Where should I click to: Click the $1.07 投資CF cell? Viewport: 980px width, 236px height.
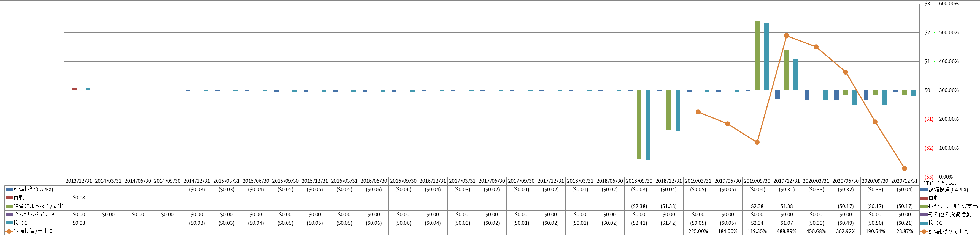tap(787, 223)
